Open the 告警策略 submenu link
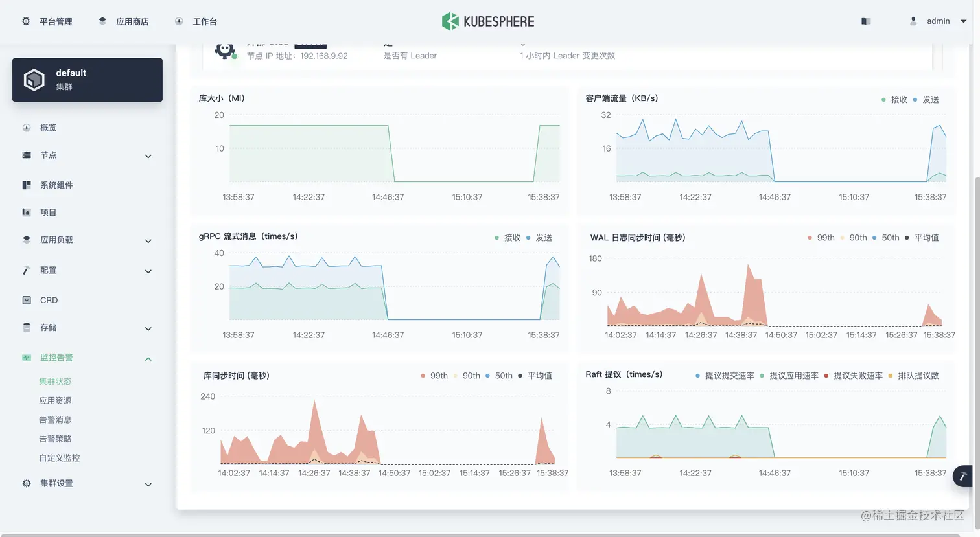980x537 pixels. point(55,439)
